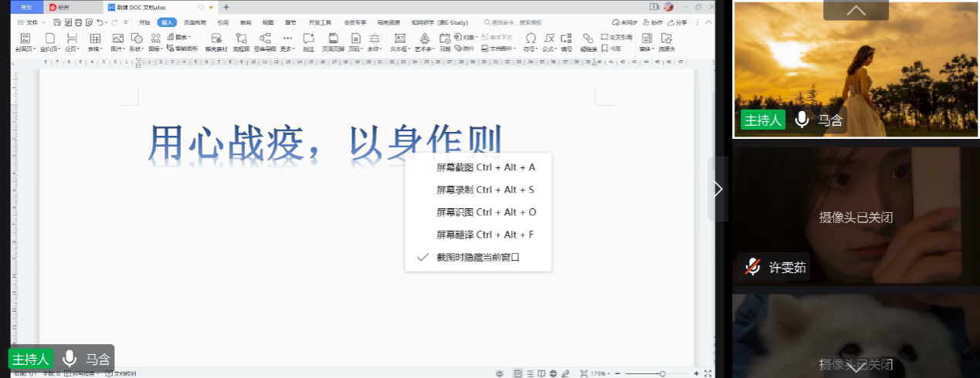Screen dimensions: 980x378
Task: Click the 协作 collaborate button
Action: [x=653, y=22]
